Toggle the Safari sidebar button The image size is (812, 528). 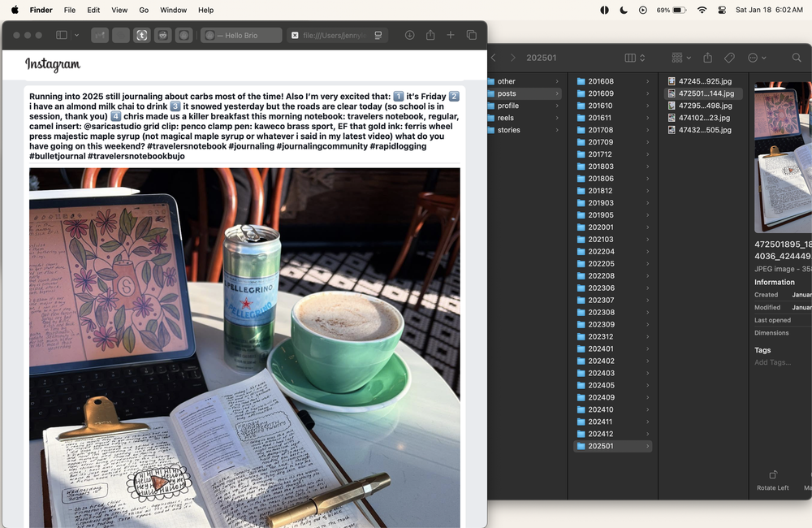pos(62,35)
